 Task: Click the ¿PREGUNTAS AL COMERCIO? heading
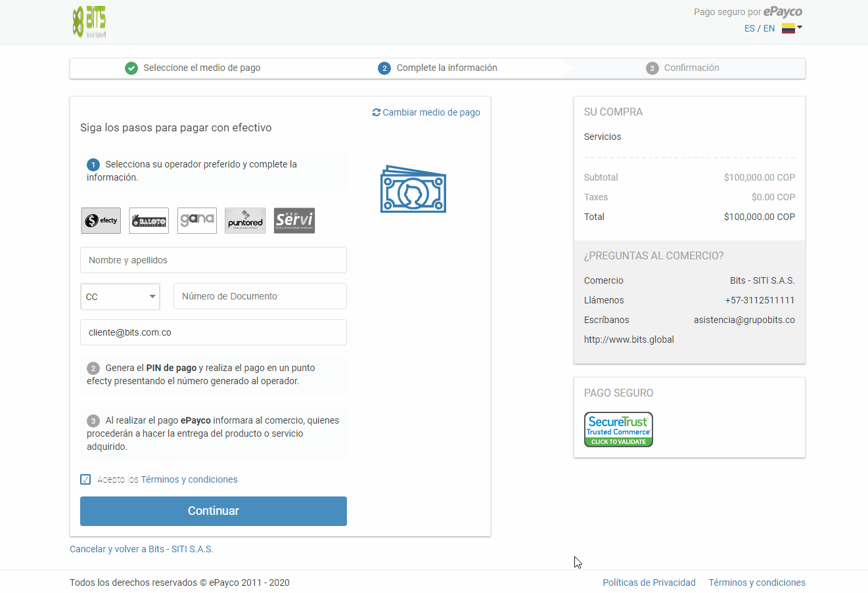(x=654, y=255)
